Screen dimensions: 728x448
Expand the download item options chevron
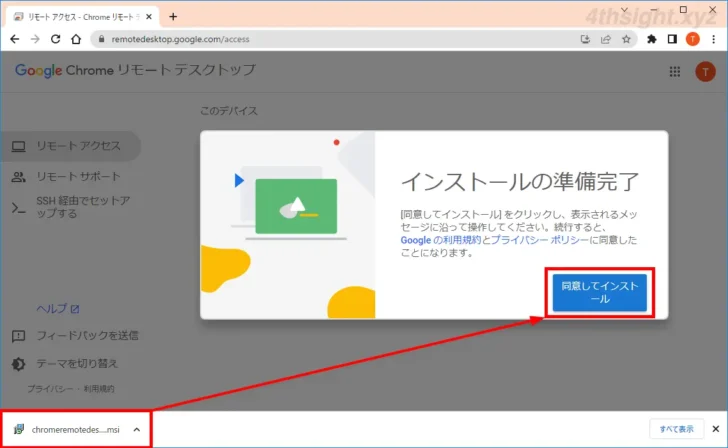136,429
